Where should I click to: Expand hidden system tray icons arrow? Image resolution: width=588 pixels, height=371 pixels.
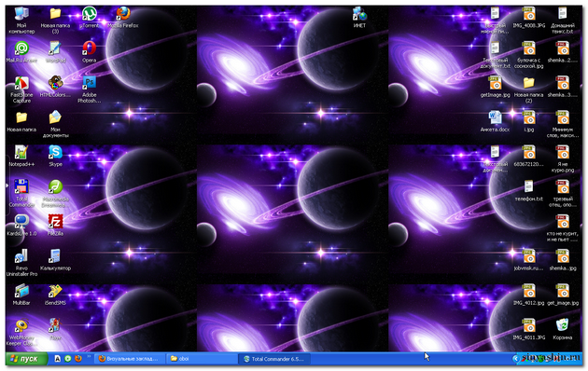point(515,359)
